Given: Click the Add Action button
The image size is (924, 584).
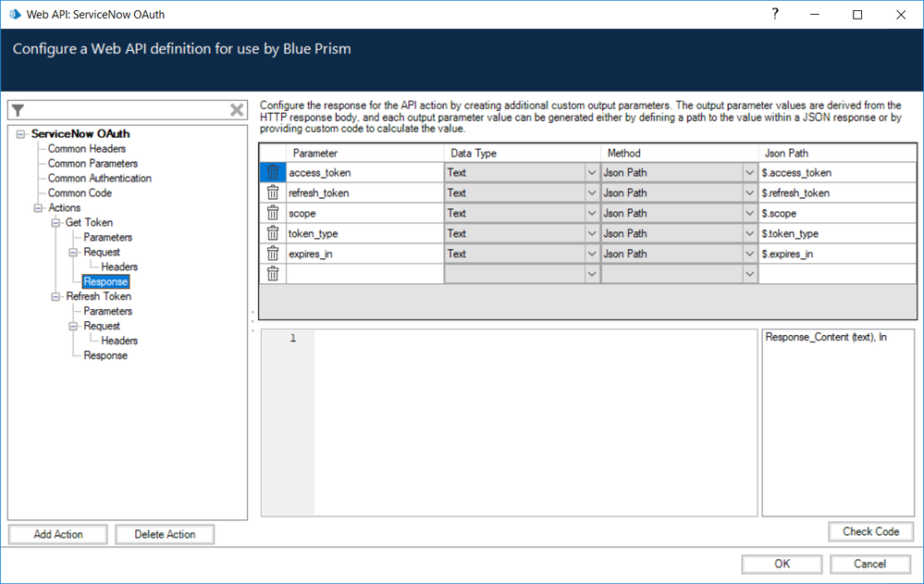Looking at the screenshot, I should pos(58,534).
